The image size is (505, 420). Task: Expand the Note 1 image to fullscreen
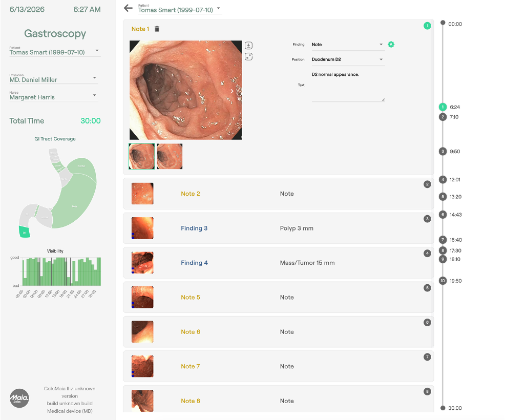(248, 57)
